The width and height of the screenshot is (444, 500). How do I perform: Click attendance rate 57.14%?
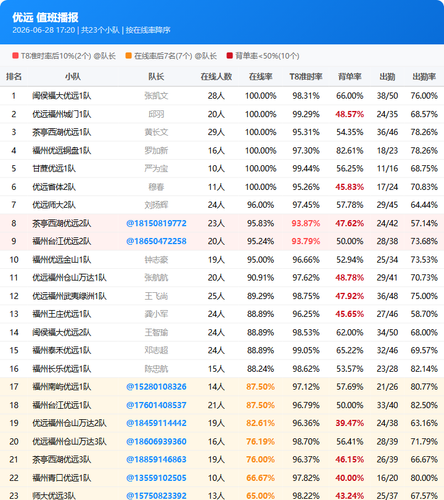pyautogui.click(x=424, y=223)
